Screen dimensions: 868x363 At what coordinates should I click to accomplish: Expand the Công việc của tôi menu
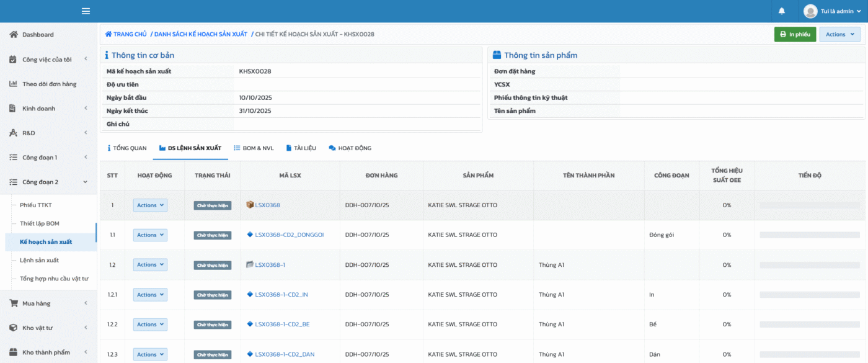[x=48, y=60]
